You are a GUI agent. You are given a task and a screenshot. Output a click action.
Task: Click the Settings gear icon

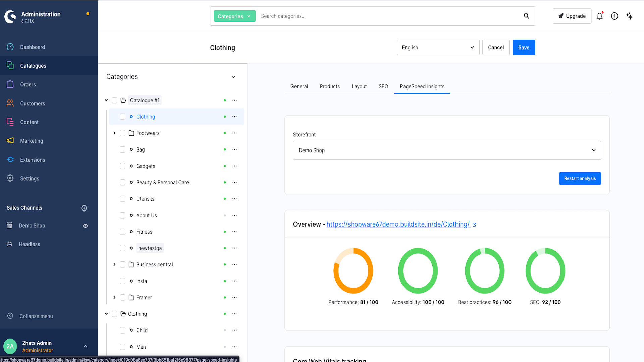[10, 178]
